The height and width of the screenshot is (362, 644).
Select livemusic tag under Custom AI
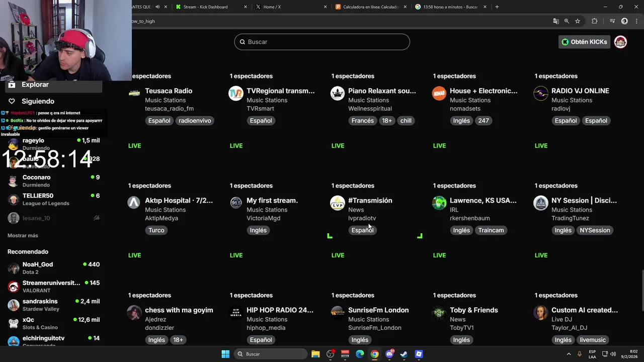(593, 339)
